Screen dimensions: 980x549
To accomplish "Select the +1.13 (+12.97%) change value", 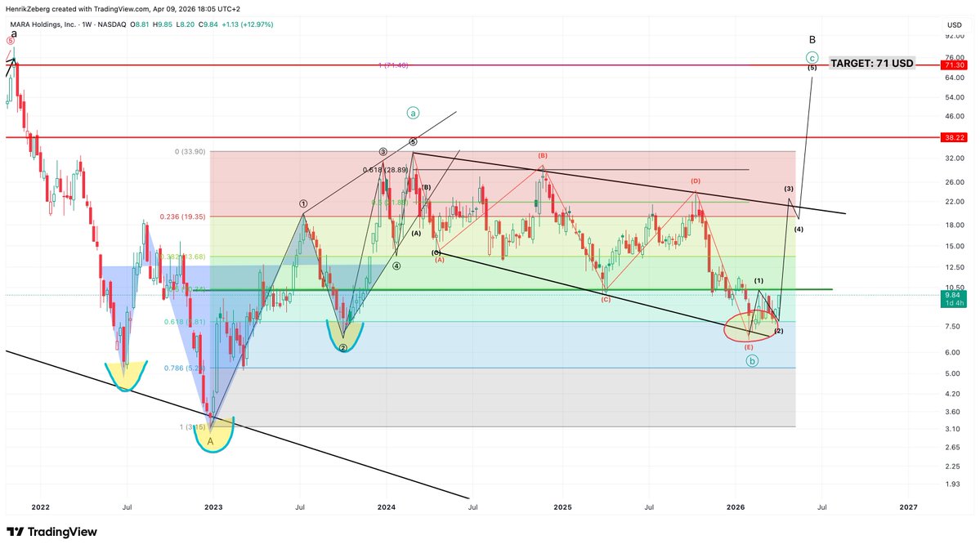I will tap(248, 25).
